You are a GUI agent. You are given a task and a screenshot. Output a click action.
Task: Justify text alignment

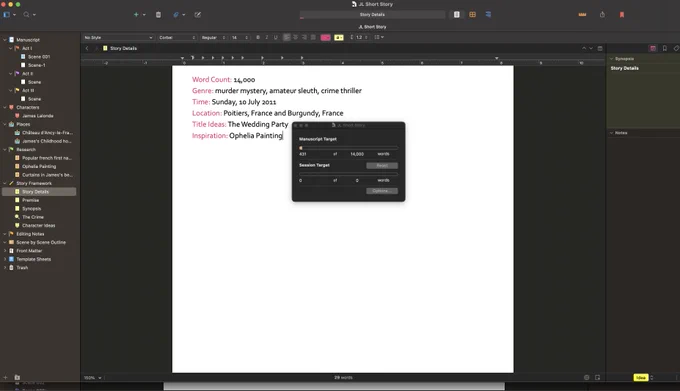[313, 38]
